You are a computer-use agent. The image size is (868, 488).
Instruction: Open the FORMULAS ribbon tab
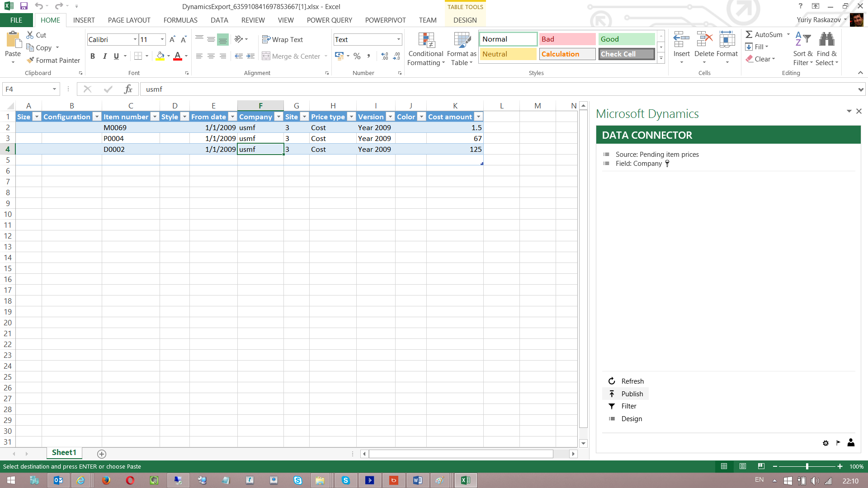click(180, 20)
